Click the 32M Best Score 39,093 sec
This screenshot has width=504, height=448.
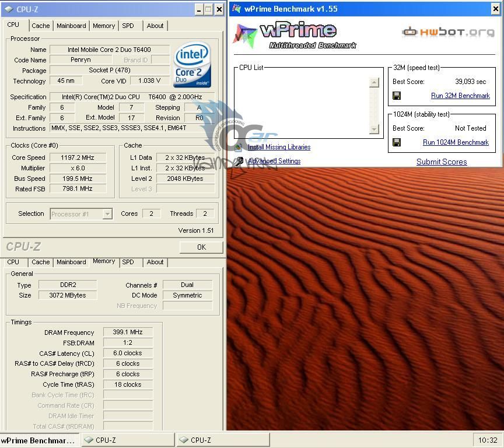point(470,82)
